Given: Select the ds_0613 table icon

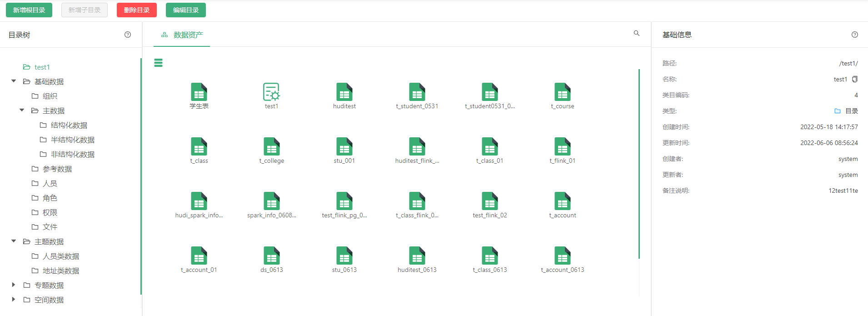Looking at the screenshot, I should point(272,256).
